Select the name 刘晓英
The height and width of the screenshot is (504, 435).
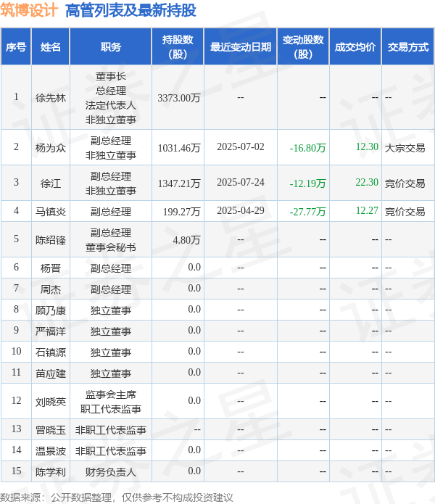[51, 402]
